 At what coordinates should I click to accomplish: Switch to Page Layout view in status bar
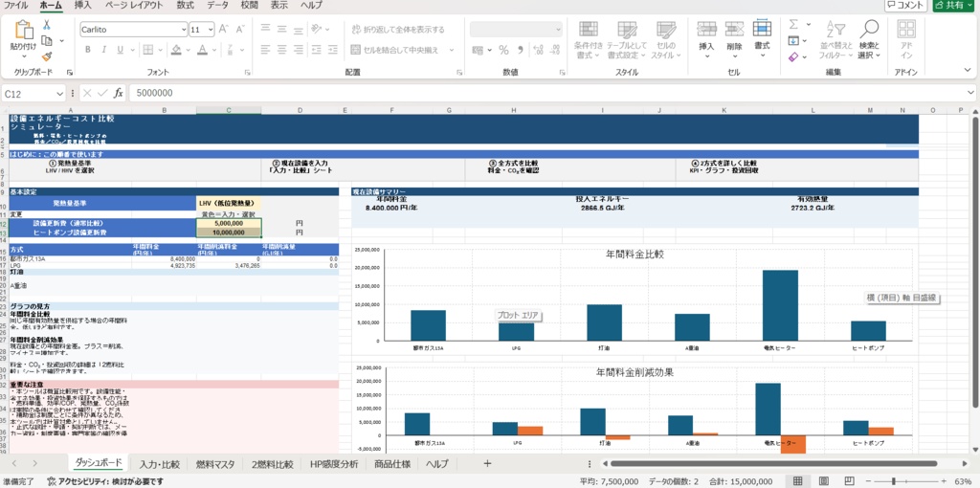(x=823, y=481)
